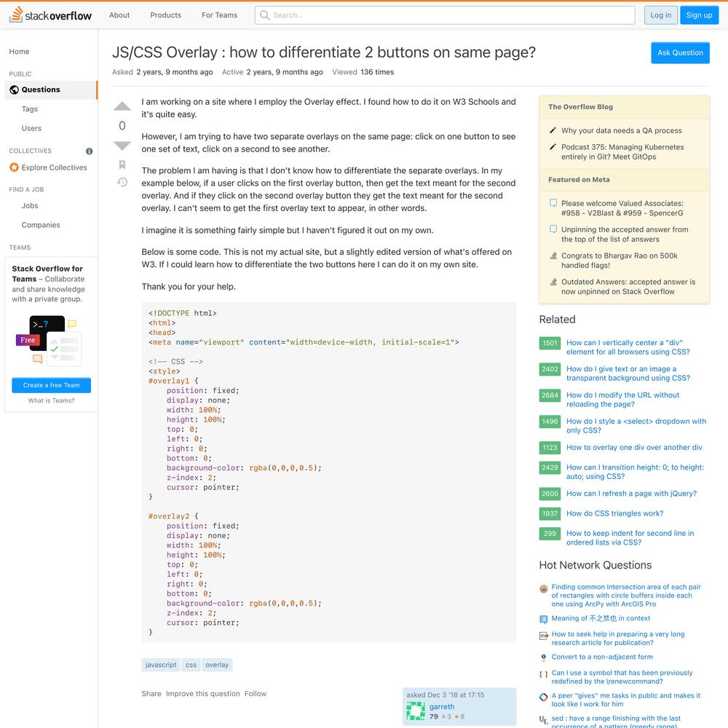Open 'How can I vertically center a div' question
The width and height of the screenshot is (728, 728).
[x=628, y=347]
